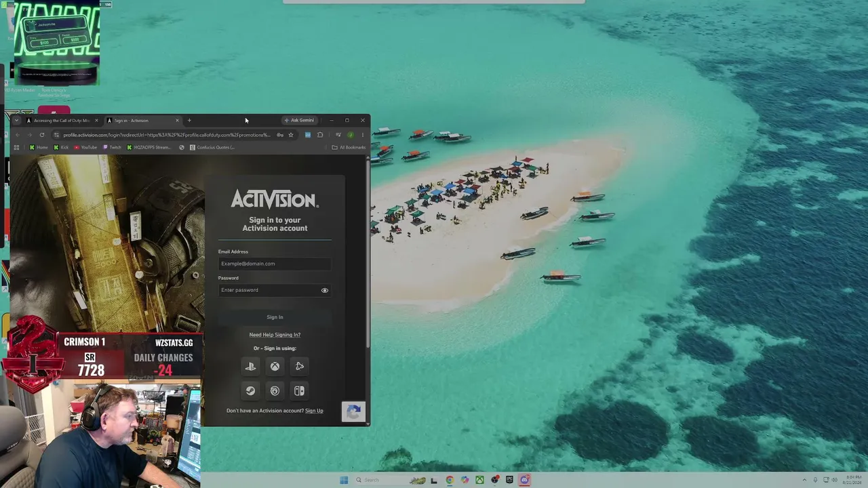Click the Sign In button
868x488 pixels.
[275, 317]
